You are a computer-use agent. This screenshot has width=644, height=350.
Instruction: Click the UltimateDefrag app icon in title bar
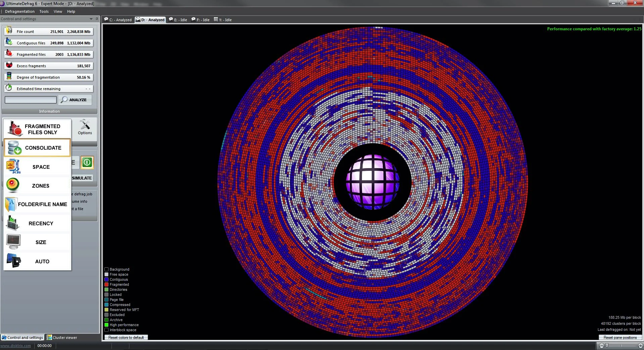pyautogui.click(x=3, y=3)
